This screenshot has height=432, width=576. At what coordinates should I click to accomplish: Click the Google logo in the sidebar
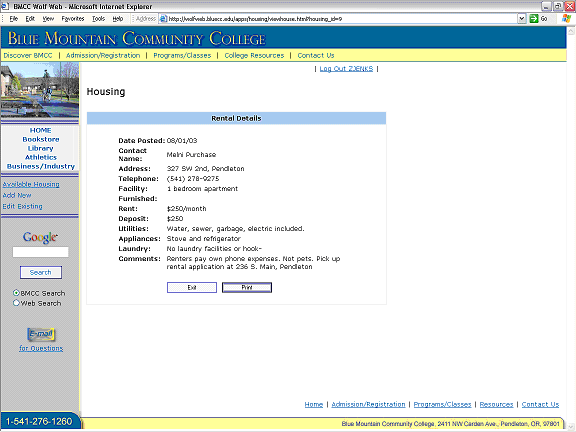click(40, 237)
